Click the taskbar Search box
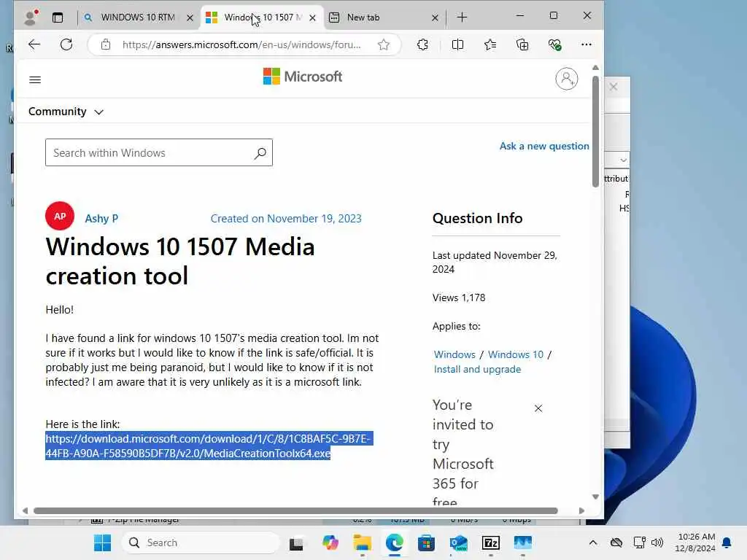Screen dimensions: 747x560 (x=201, y=542)
